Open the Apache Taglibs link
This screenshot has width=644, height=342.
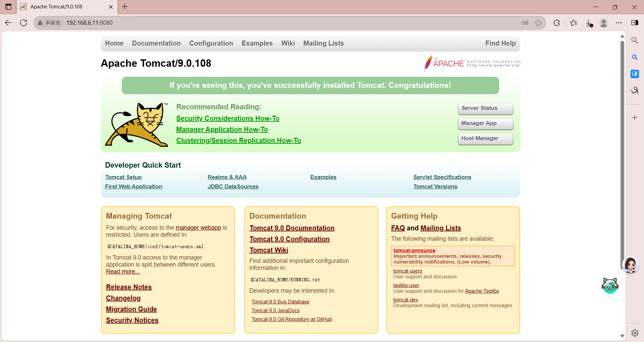[x=482, y=291]
